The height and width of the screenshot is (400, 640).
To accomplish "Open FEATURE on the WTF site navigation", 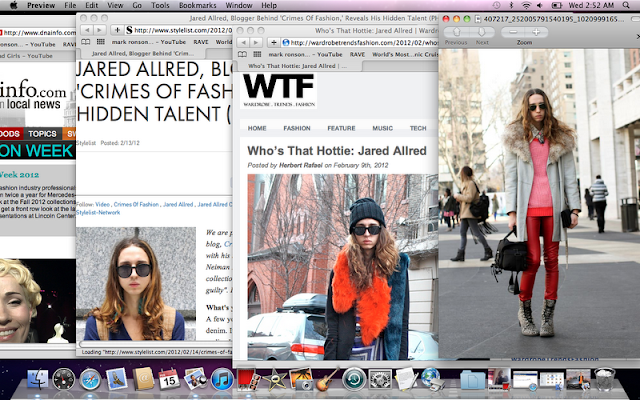I will 341,128.
